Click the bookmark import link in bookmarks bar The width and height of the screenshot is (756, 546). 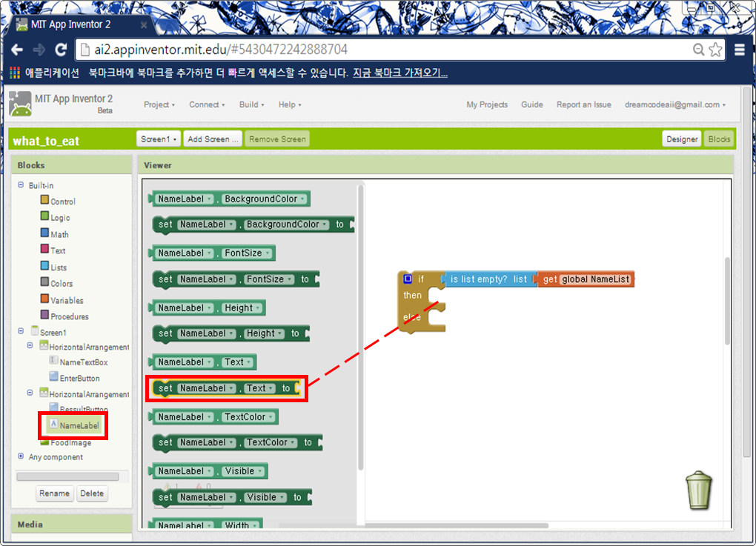click(x=400, y=73)
